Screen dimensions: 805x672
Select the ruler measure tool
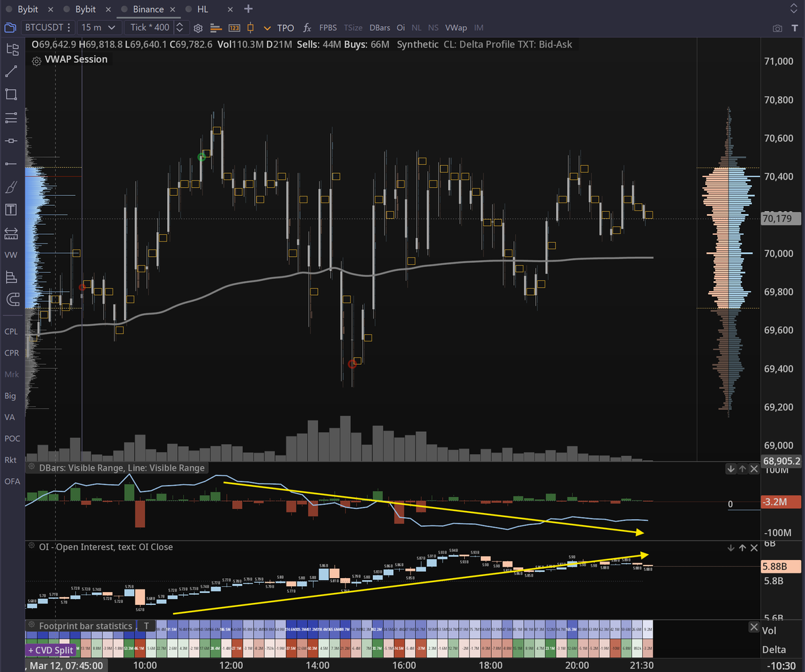(x=11, y=233)
